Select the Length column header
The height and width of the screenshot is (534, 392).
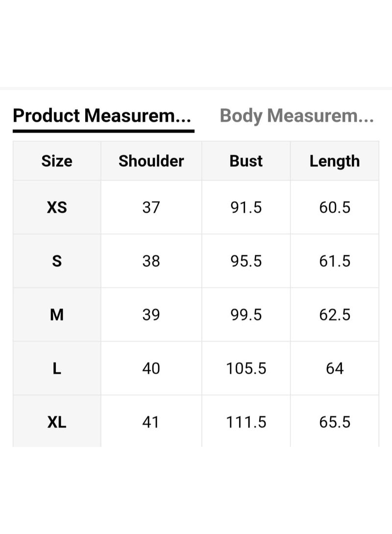tap(335, 161)
